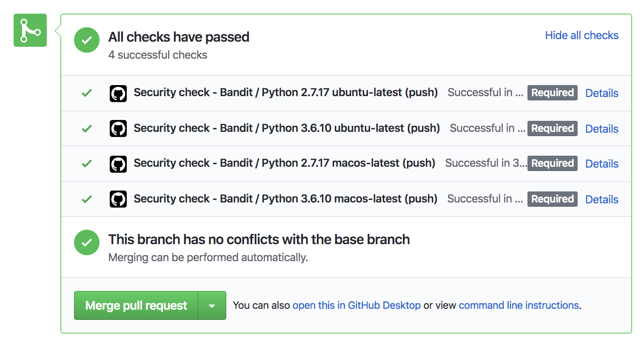
Task: Click open this in GitHub Desktop link
Action: click(x=356, y=305)
